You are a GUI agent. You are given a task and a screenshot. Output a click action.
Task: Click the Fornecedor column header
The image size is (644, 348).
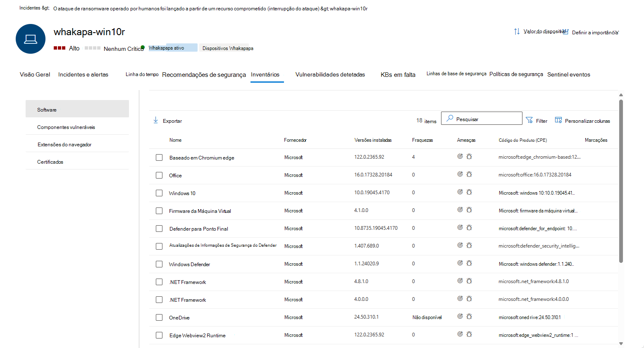(295, 140)
